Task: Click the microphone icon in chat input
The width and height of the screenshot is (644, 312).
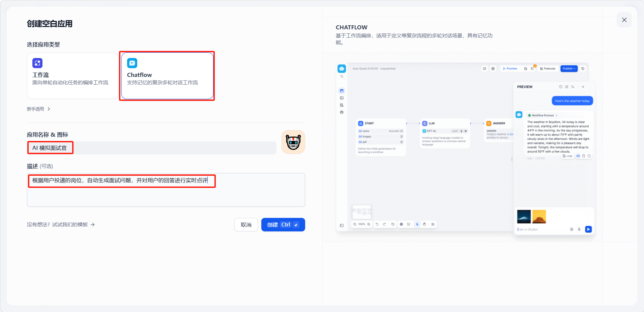Action: pos(579,229)
